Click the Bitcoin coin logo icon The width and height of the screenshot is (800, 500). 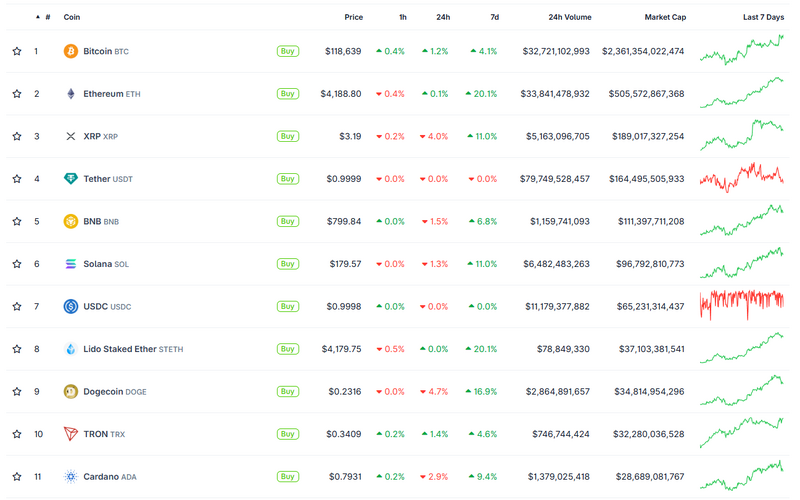(71, 51)
